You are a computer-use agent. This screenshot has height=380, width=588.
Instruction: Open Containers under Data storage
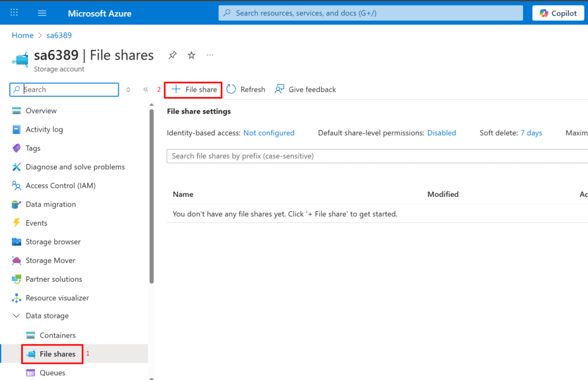click(57, 335)
